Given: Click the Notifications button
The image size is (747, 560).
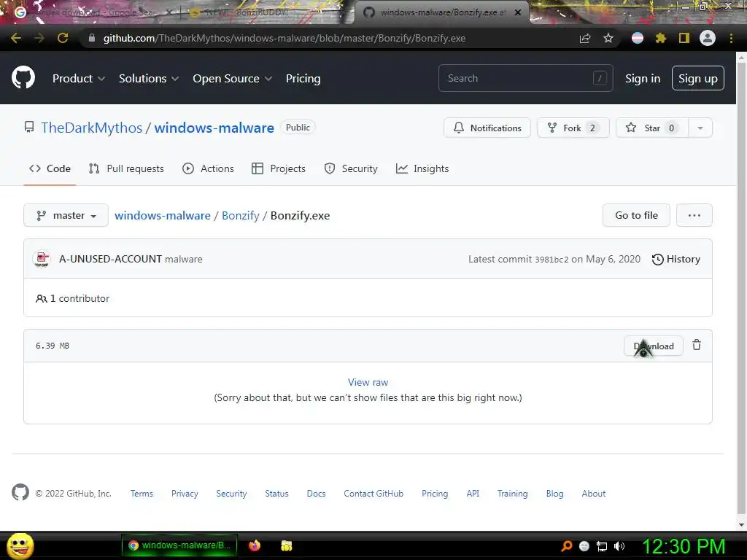Looking at the screenshot, I should [487, 128].
